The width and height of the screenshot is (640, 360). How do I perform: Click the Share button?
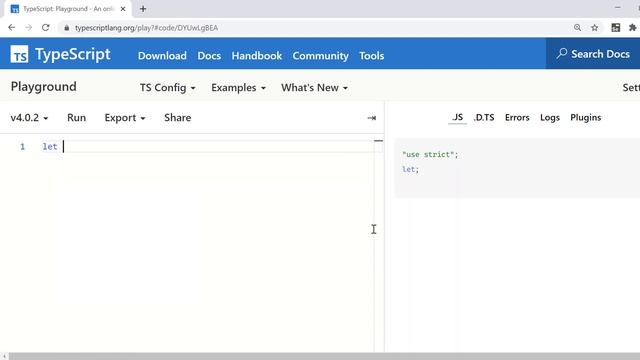coord(178,118)
